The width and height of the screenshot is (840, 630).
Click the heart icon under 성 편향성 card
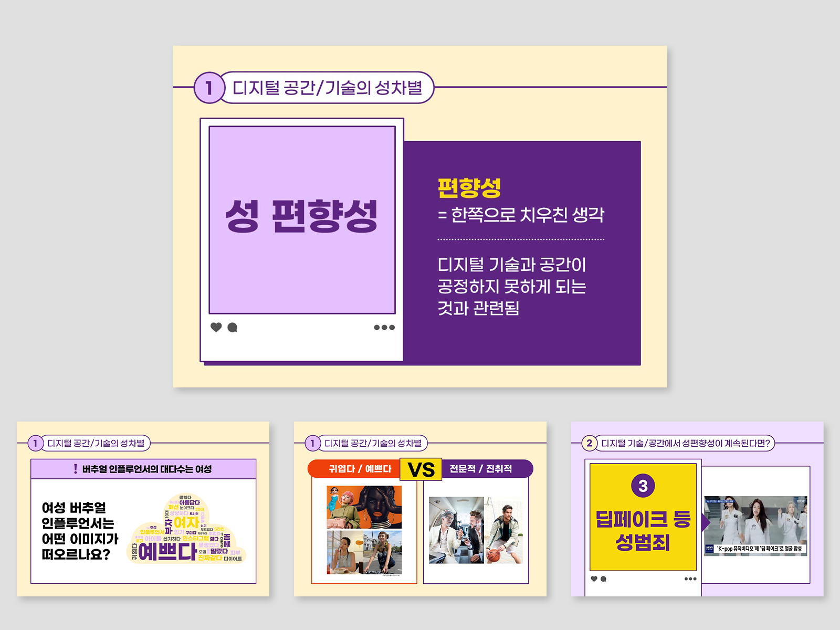pyautogui.click(x=216, y=327)
